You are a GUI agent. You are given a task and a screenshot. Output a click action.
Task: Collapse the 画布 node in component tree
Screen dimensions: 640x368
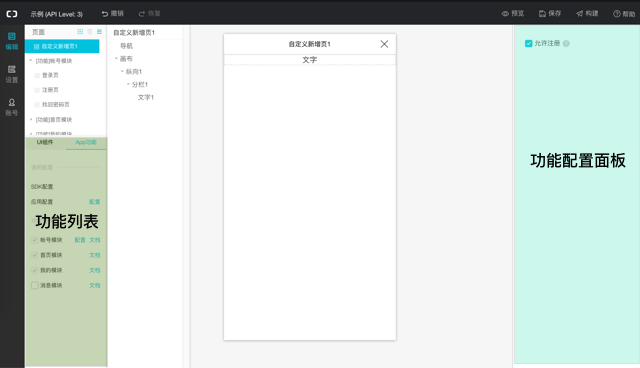116,58
